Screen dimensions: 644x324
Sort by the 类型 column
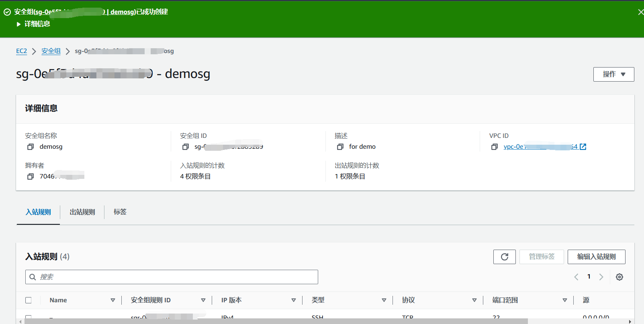[384, 300]
